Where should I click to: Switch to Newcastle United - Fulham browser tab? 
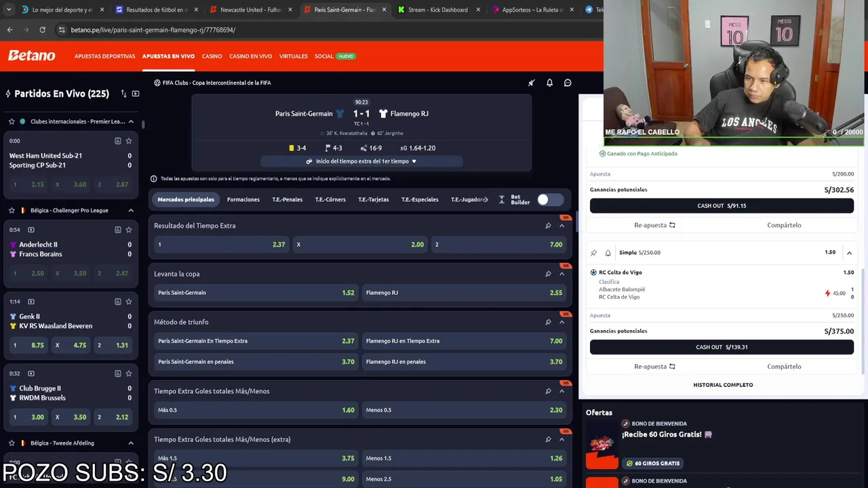pos(250,9)
